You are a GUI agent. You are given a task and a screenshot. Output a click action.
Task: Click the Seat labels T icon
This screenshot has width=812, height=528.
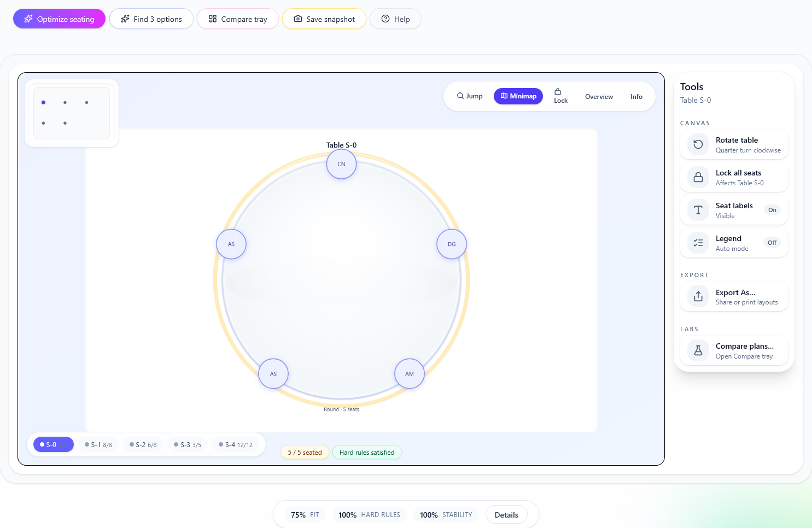click(698, 210)
